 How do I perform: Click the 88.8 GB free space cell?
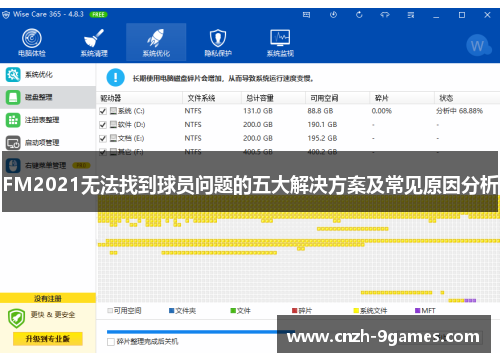pyautogui.click(x=320, y=111)
